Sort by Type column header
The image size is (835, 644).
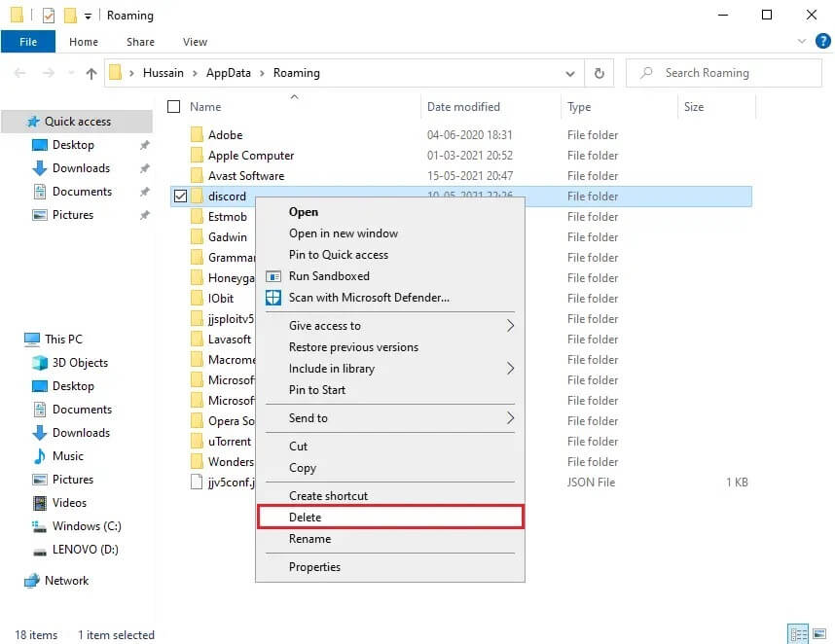[x=579, y=106]
